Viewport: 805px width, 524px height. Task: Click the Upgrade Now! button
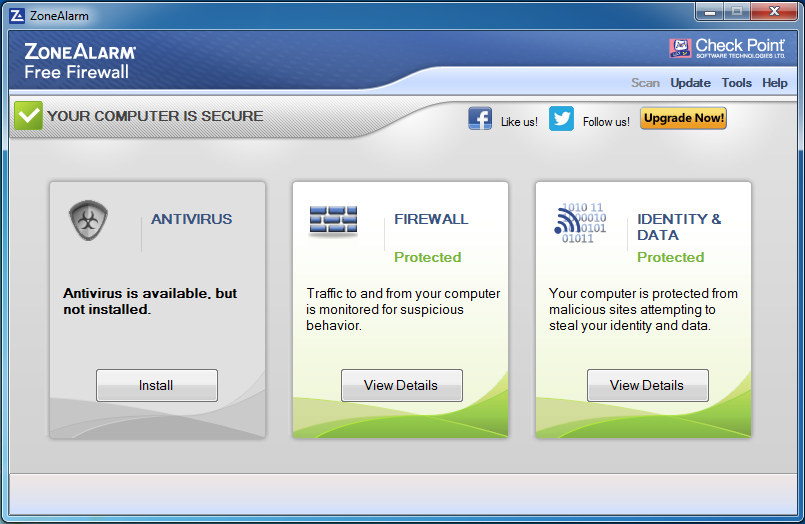(683, 118)
